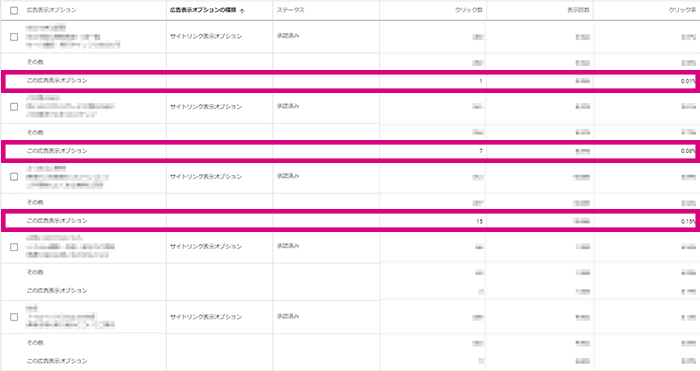Click the クリック数 column header
The image size is (700, 371).
(x=469, y=10)
